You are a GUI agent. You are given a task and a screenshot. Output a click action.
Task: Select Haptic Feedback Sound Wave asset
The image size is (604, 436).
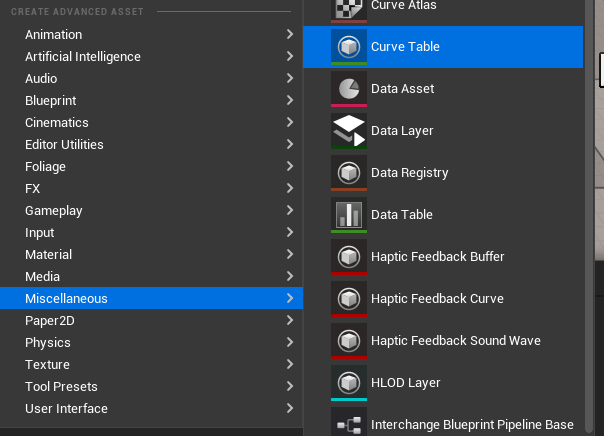455,341
